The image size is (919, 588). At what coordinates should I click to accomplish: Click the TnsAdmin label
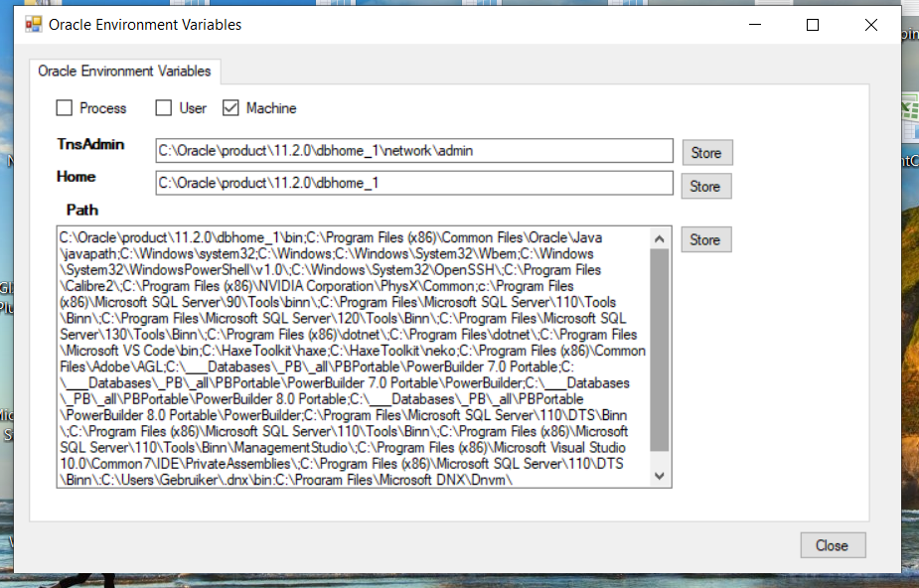coord(90,144)
